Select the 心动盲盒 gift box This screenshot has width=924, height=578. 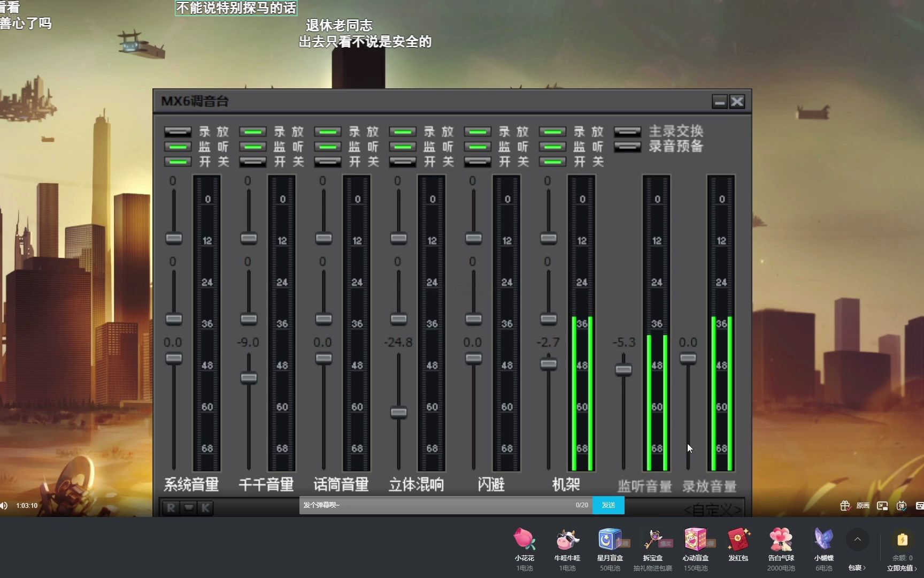pyautogui.click(x=696, y=539)
